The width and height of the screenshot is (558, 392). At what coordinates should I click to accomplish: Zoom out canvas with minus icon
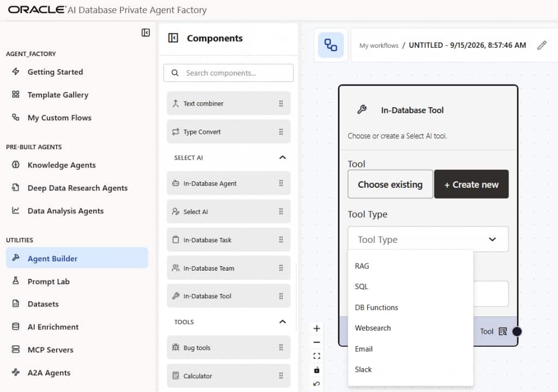click(317, 342)
